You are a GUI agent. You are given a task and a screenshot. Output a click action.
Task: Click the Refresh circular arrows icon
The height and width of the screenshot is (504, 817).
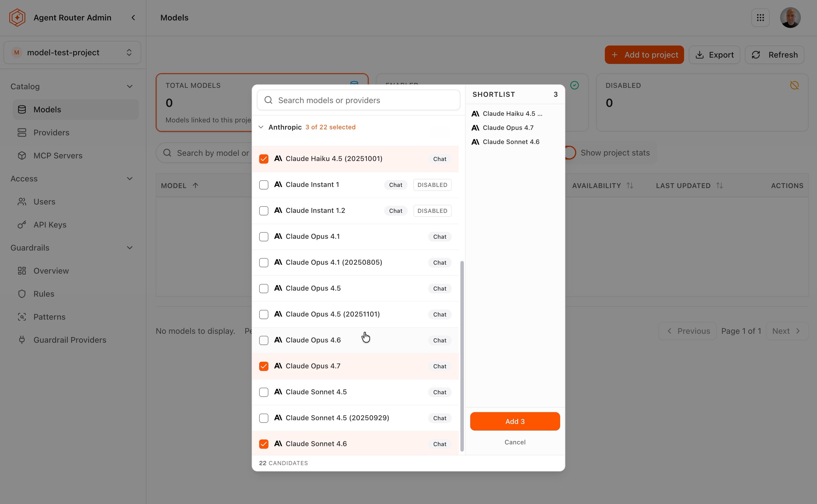[x=756, y=55]
